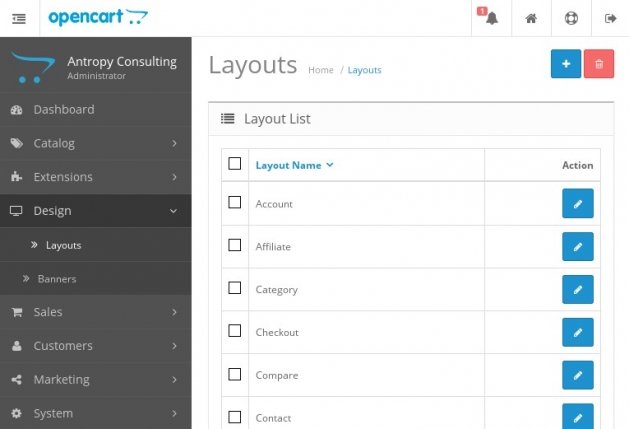This screenshot has width=629, height=429.
Task: Select Customers in the sidebar
Action: point(95,346)
